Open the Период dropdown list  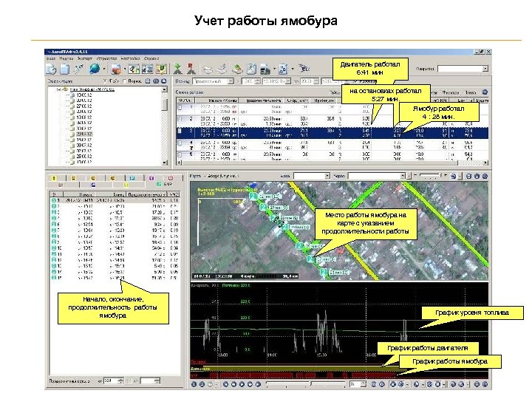click(231, 81)
